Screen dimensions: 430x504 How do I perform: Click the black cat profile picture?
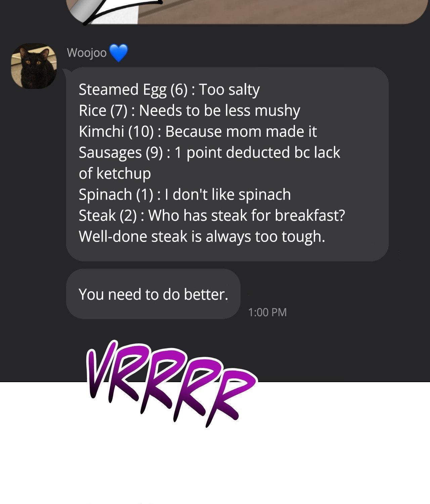coord(34,66)
